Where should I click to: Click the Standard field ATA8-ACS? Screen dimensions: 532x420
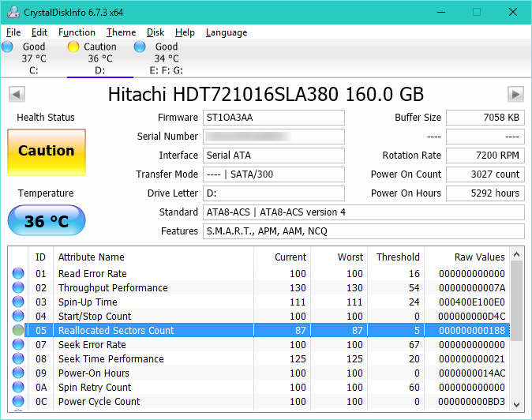(x=364, y=212)
